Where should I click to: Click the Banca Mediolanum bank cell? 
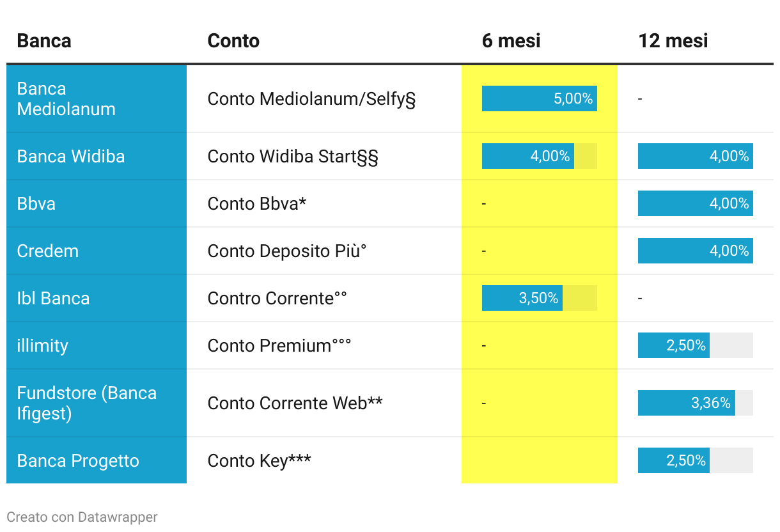point(66,99)
